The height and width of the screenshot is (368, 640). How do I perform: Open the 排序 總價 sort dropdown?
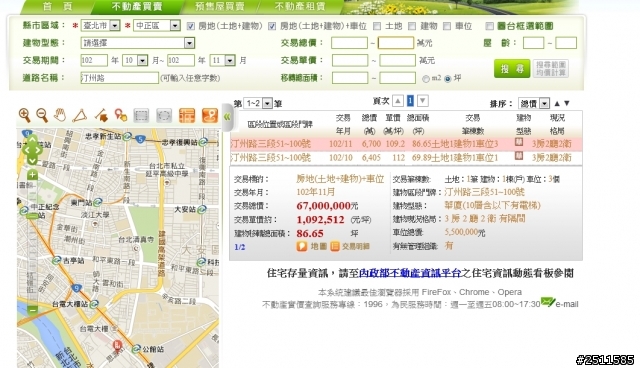[x=534, y=103]
